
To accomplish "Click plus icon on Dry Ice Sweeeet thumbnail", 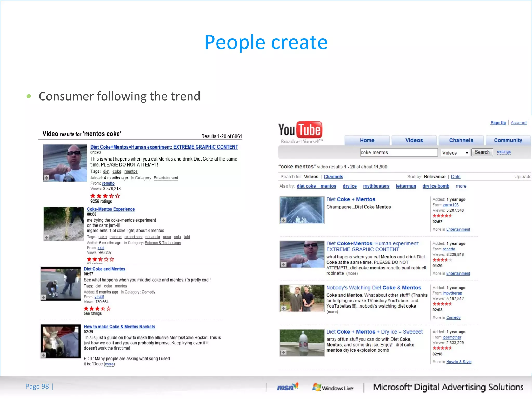I will (283, 353).
